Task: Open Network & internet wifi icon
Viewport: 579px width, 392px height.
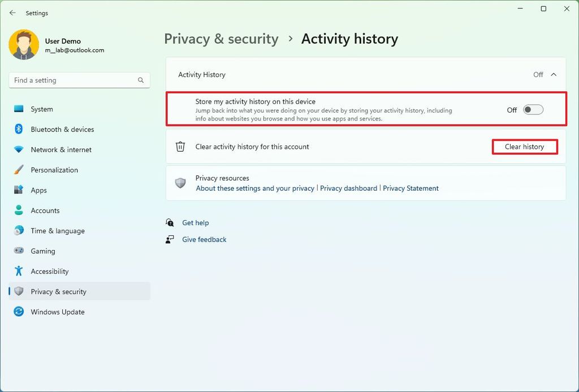Action: [19, 150]
